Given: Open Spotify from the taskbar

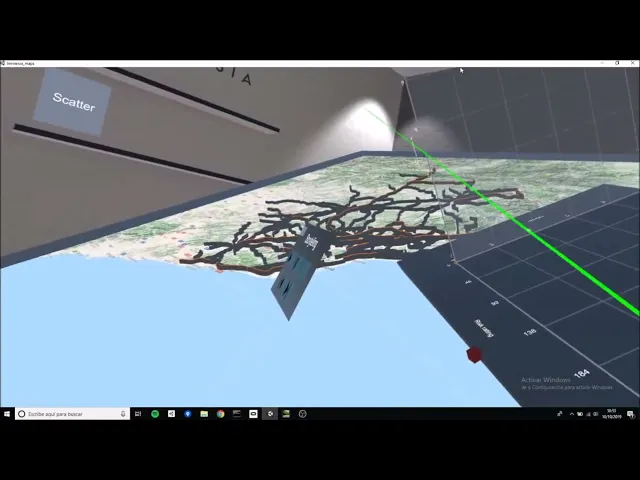Looking at the screenshot, I should [155, 414].
